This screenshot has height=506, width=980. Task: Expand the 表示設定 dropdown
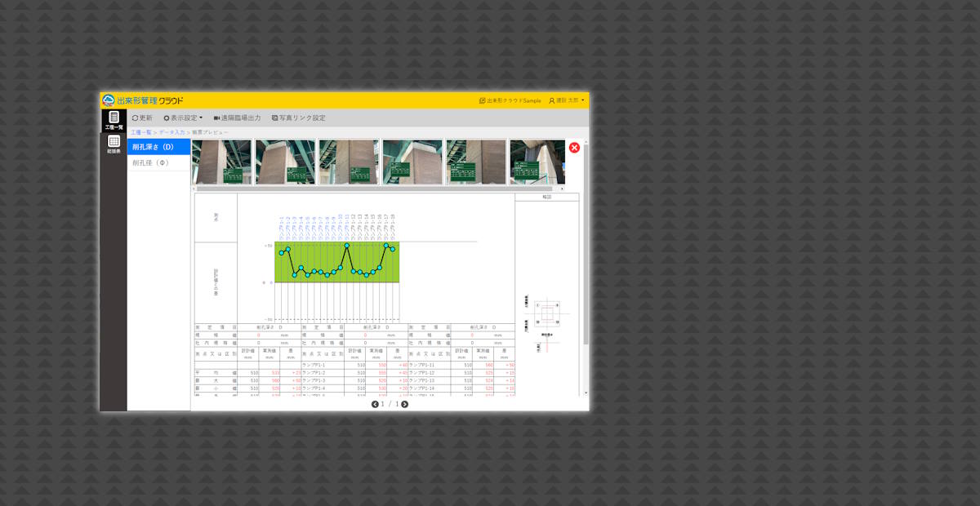[183, 118]
